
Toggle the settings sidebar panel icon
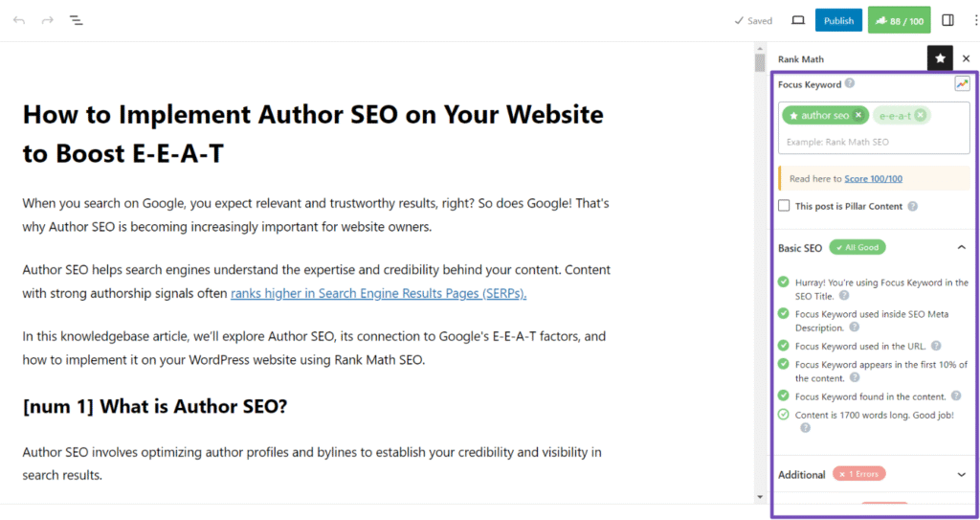947,20
